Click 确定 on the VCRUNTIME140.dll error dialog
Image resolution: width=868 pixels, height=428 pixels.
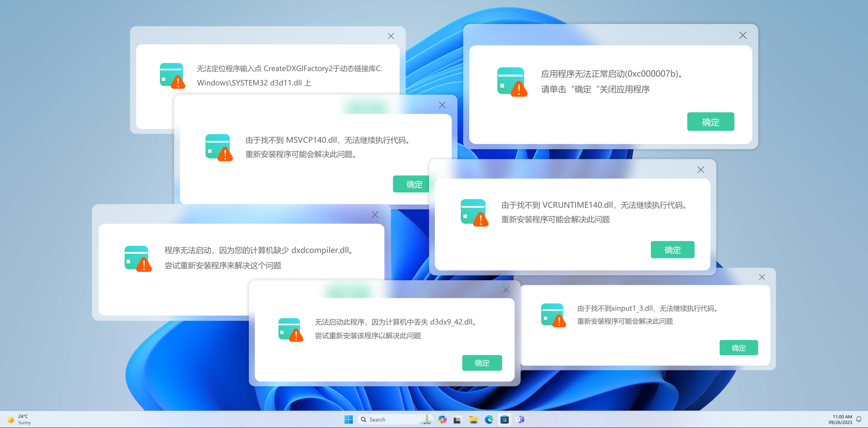tap(672, 250)
